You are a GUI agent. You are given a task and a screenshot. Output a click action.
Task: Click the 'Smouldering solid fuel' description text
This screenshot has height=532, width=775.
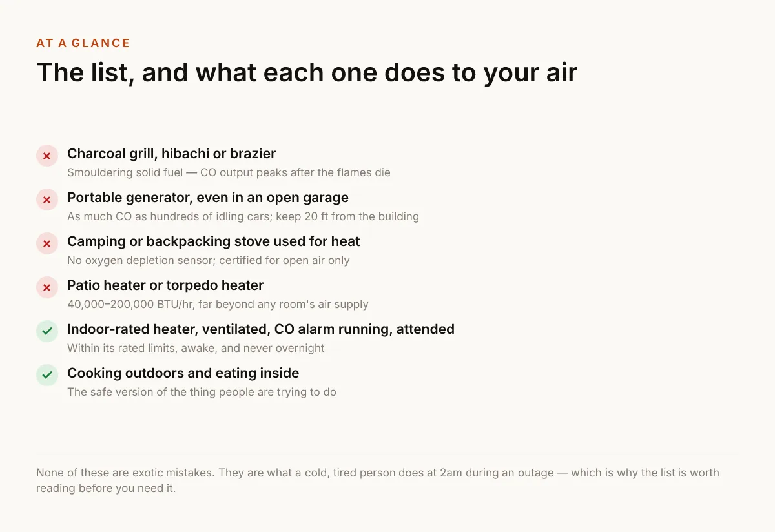click(x=229, y=172)
